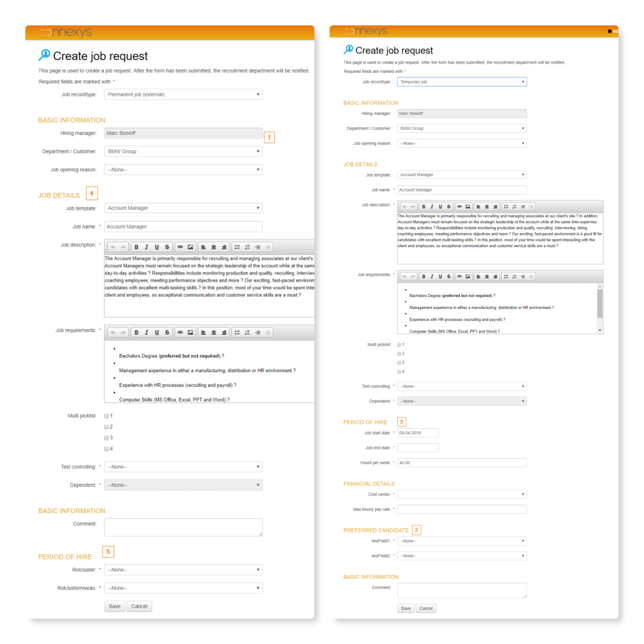The width and height of the screenshot is (644, 644).
Task: Click Insert image in Temporary form's Job requirements toolbar
Action: pos(468,276)
